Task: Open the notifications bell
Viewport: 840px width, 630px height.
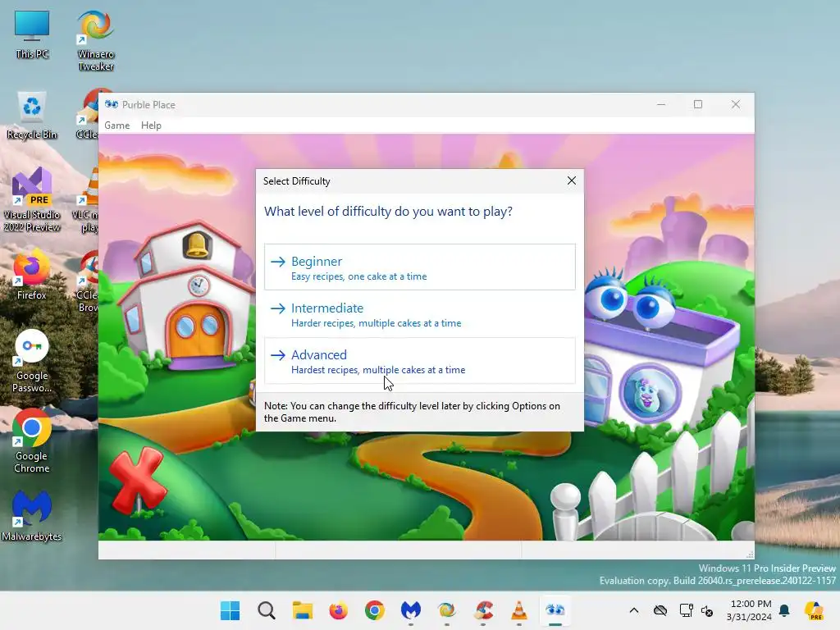Action: (x=784, y=610)
